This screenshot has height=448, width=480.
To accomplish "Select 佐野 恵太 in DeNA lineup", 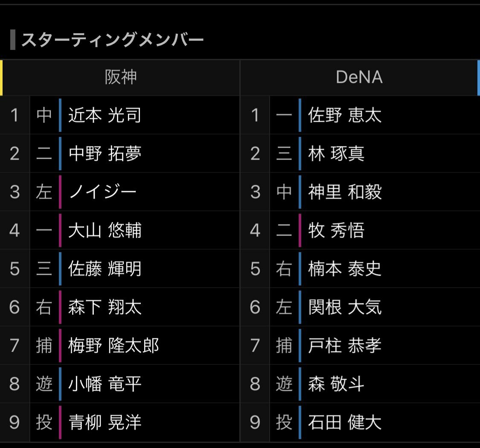I will [x=345, y=115].
